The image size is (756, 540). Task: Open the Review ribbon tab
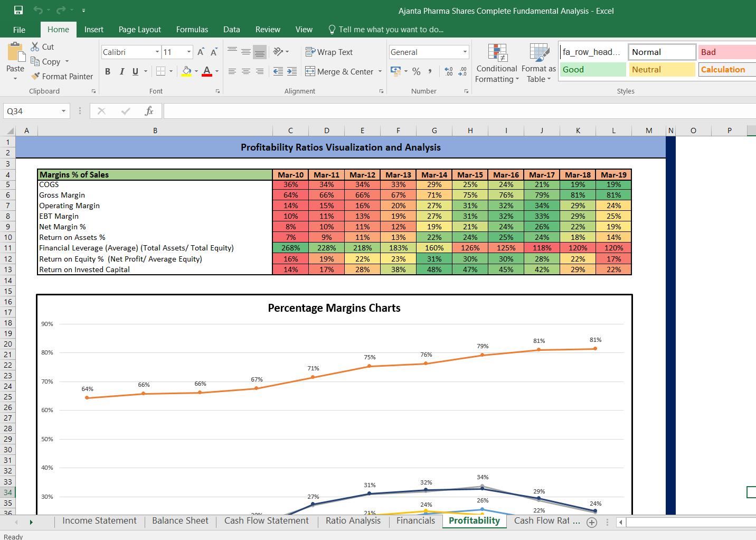click(x=268, y=30)
